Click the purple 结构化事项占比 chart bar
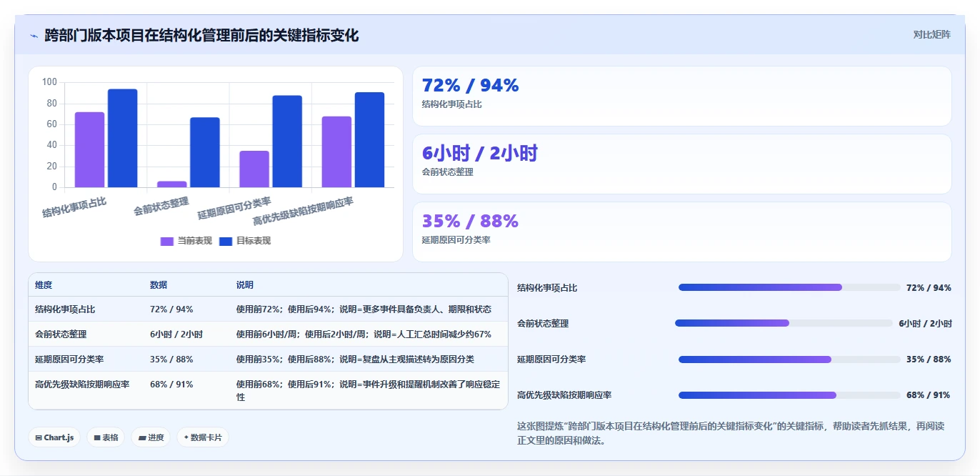 89,149
